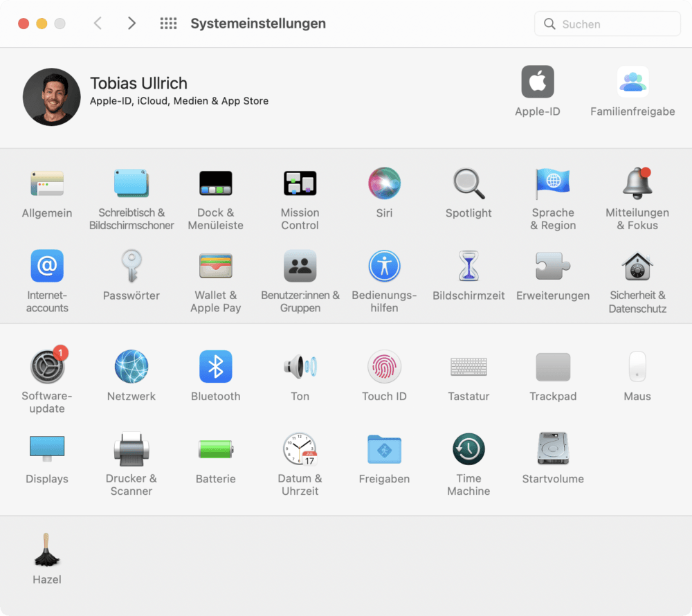692x616 pixels.
Task: Open Maus mouse settings
Action: 637,366
